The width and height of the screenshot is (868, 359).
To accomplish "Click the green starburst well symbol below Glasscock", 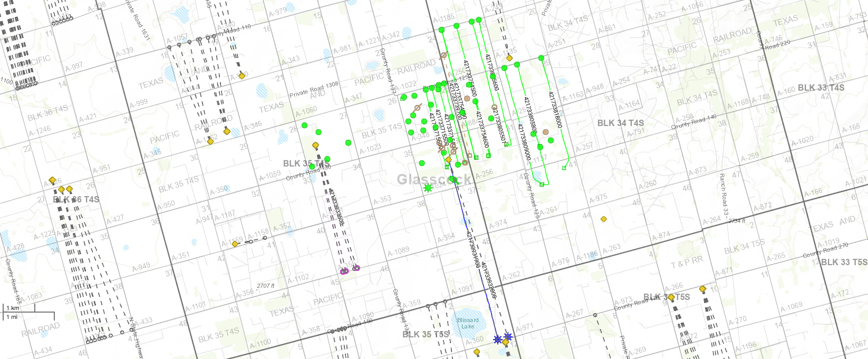I will click(428, 188).
